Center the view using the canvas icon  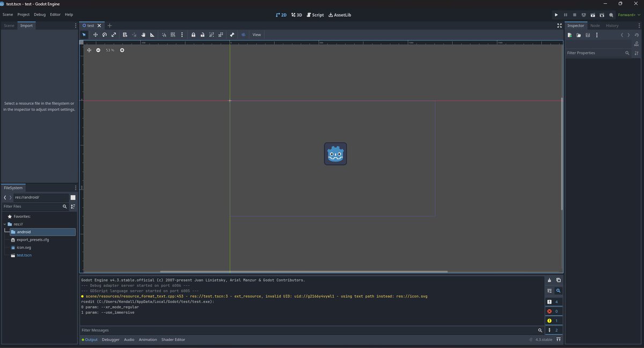[89, 50]
